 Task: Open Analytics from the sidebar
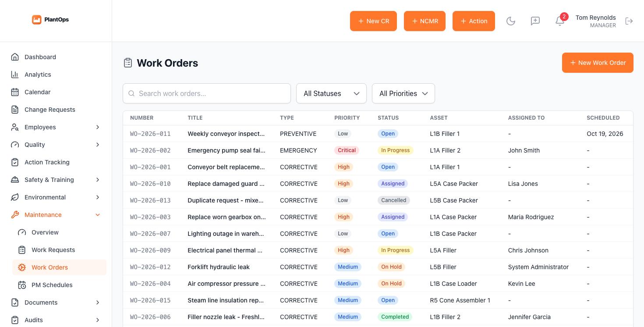[x=56, y=75]
